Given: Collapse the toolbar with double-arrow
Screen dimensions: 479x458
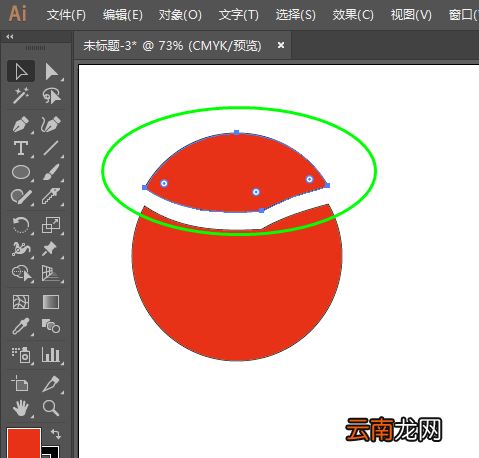Looking at the screenshot, I should (x=10, y=37).
